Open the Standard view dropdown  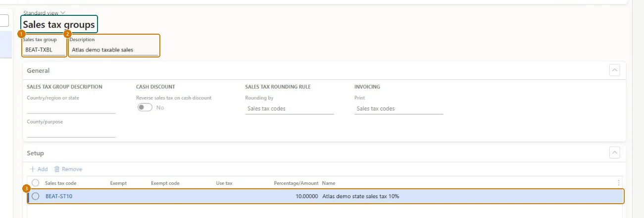44,13
